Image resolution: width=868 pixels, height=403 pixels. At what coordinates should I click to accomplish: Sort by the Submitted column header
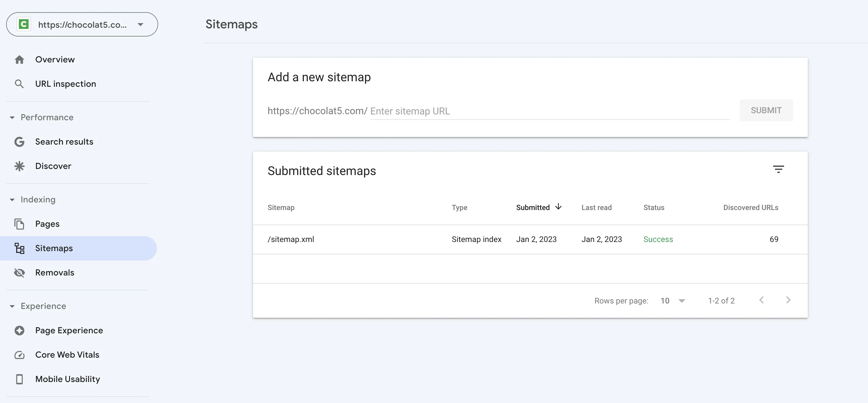point(533,208)
